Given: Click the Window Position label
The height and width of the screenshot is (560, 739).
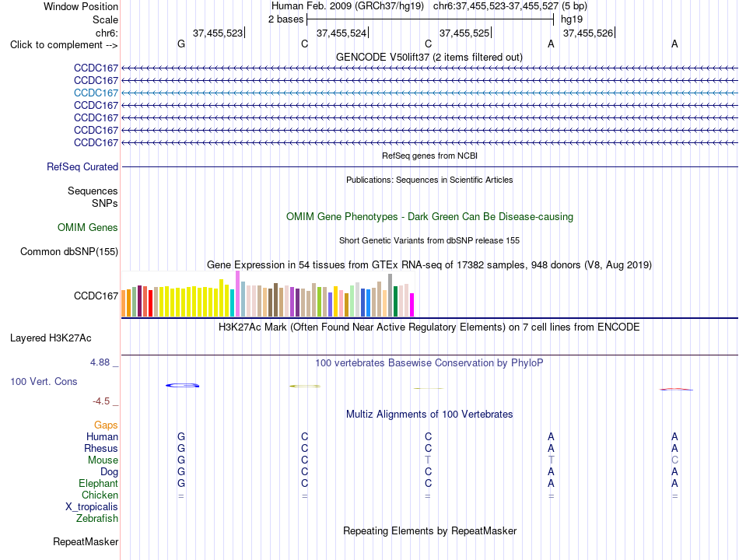Looking at the screenshot, I should (81, 6).
